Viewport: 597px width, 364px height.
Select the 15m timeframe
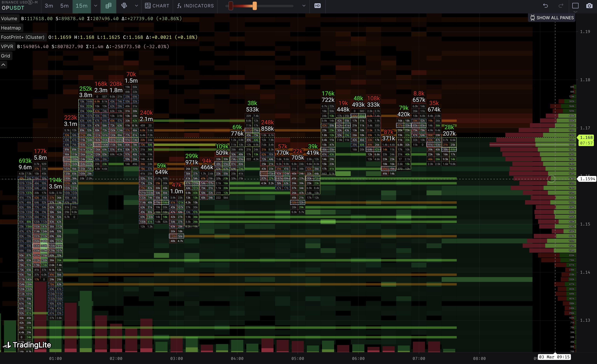tap(81, 6)
